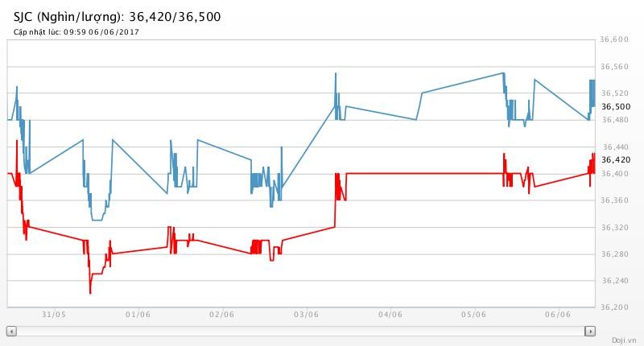Click the 'Cập nhật lúc' update timestamp
The width and height of the screenshot is (644, 346).
[x=76, y=31]
